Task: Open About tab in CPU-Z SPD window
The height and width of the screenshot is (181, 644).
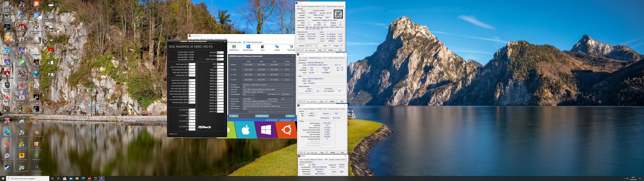Action: click(x=344, y=160)
